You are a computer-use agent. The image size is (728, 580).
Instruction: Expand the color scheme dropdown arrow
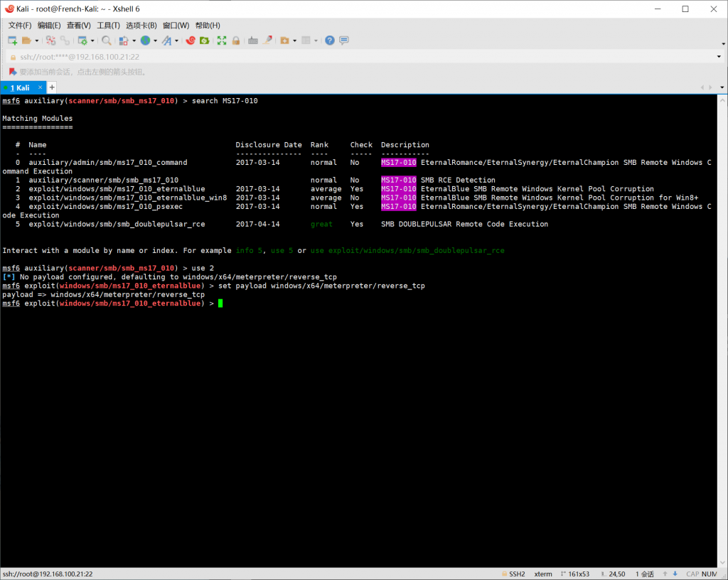(x=134, y=41)
